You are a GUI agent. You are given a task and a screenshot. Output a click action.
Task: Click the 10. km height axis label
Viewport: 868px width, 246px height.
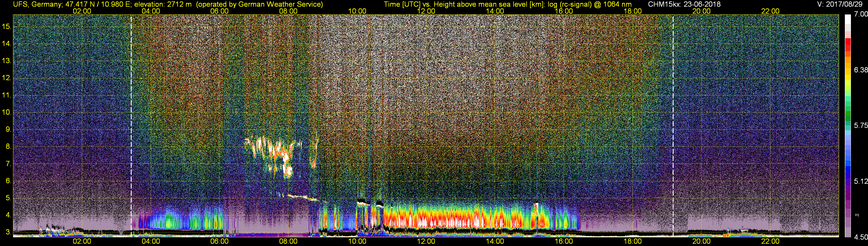coord(7,112)
